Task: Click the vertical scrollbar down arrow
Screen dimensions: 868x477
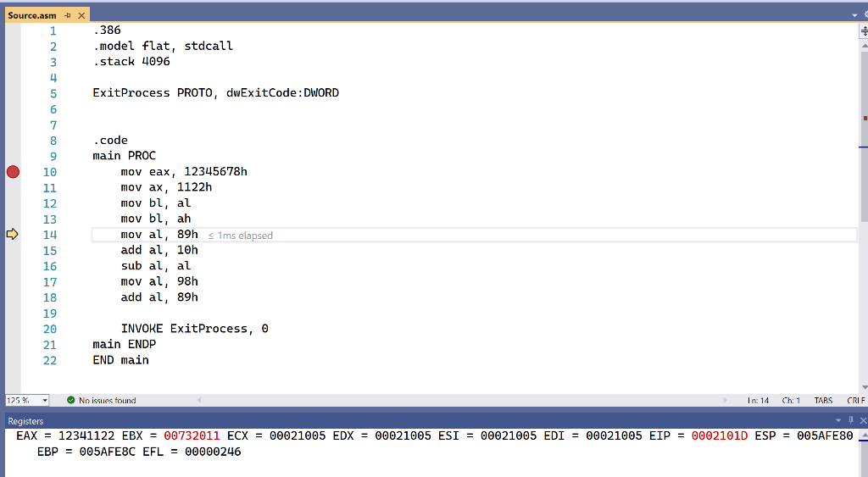Action: tap(864, 387)
